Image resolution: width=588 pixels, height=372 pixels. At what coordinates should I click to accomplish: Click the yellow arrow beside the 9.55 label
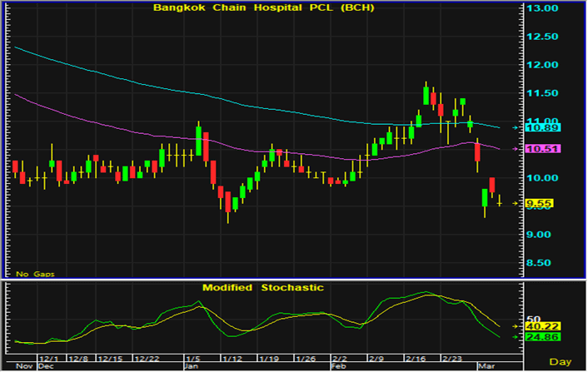(x=516, y=203)
